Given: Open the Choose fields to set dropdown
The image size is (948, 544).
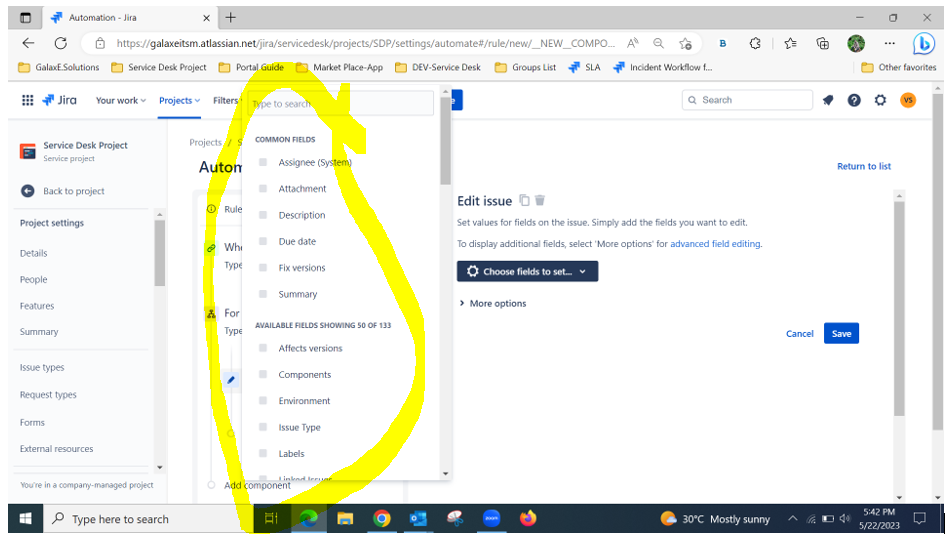Looking at the screenshot, I should click(527, 271).
